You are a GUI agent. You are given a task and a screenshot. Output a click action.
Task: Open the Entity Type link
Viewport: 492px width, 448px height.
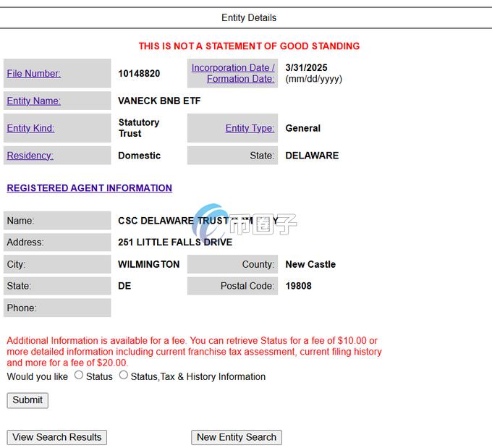250,128
